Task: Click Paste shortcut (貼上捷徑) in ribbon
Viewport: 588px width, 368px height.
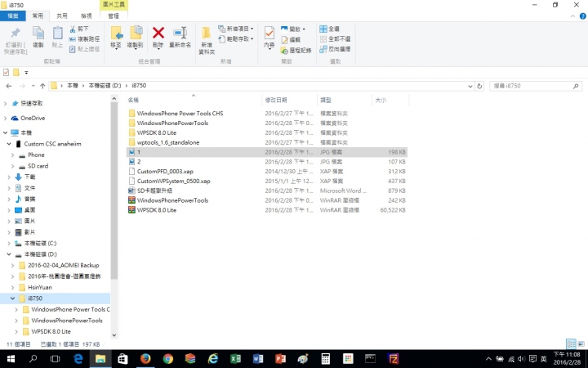Action: point(84,49)
